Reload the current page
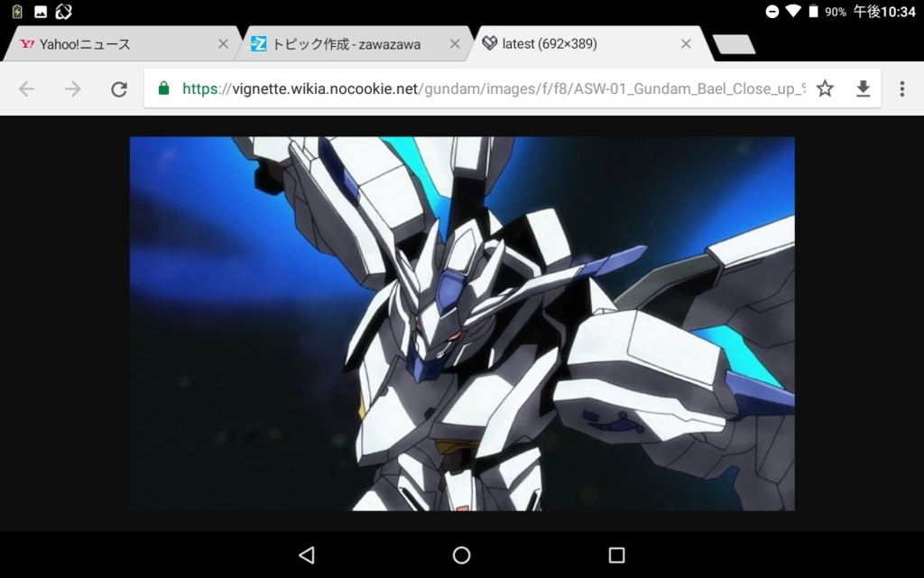This screenshot has width=924, height=578. point(119,89)
